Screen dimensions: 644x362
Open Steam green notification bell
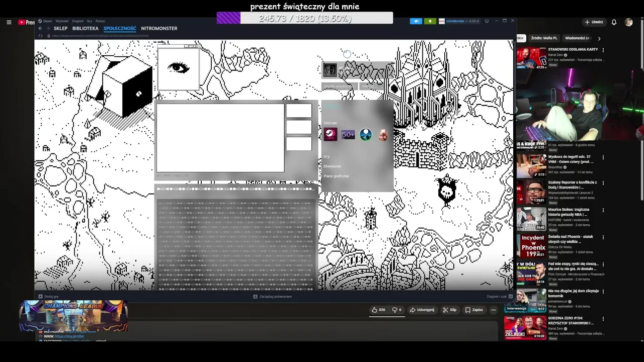[x=430, y=21]
